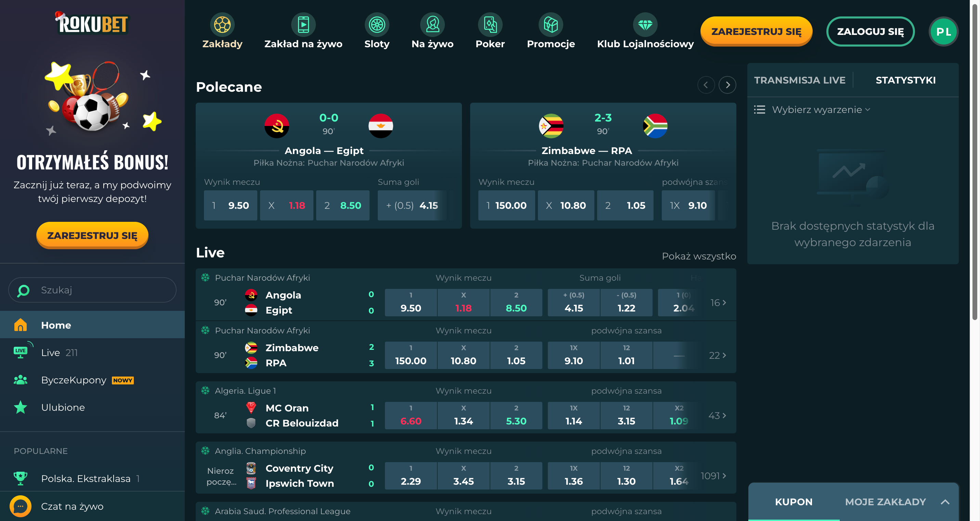Click in the Szukaj search field
The height and width of the screenshot is (521, 980).
point(92,290)
